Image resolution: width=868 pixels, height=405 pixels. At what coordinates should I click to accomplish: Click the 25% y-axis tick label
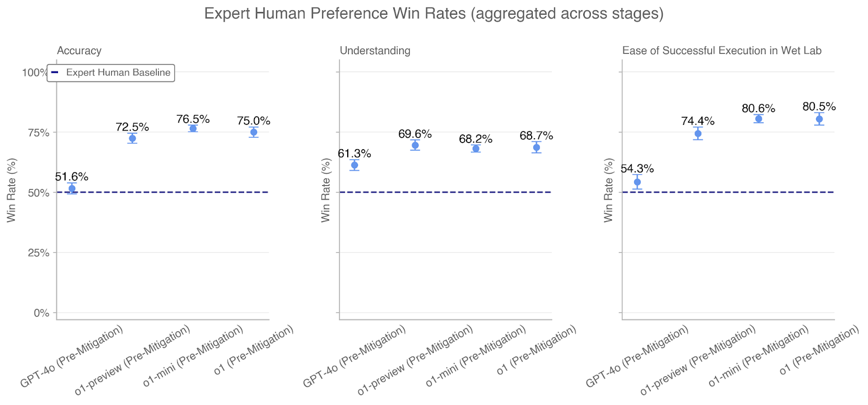pos(38,253)
